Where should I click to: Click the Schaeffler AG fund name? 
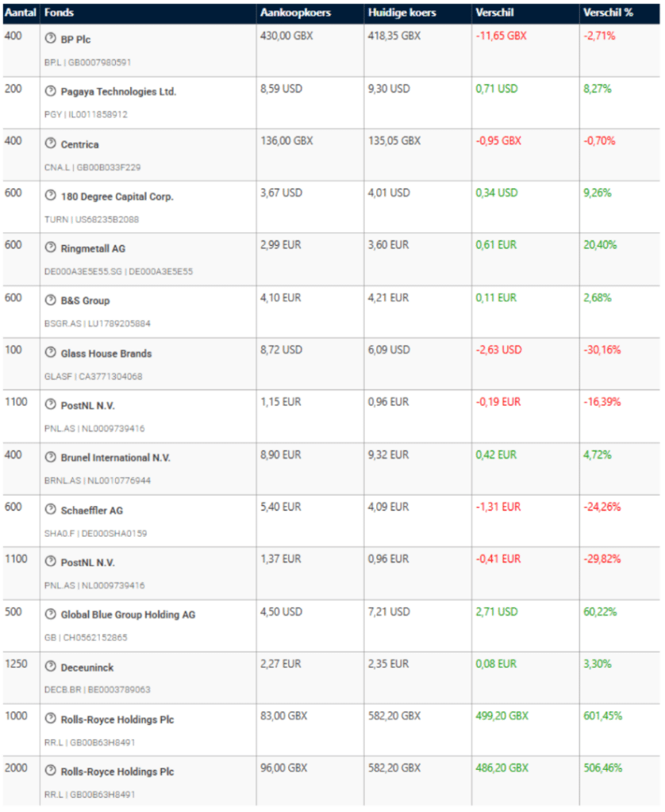point(92,511)
